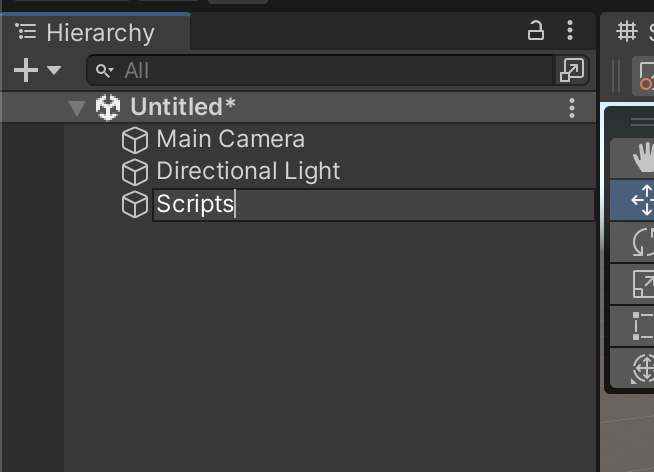Open the create object plus dropdown
Screen dimensions: 654x472
tap(37, 70)
